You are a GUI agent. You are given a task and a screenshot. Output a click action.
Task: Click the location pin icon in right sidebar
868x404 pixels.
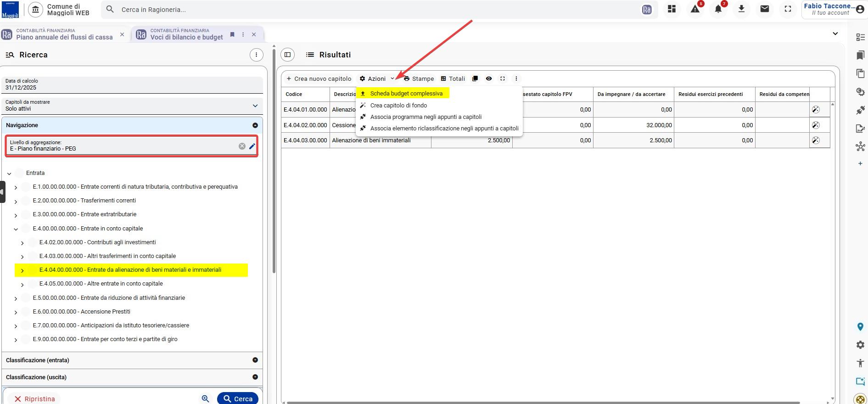click(860, 327)
